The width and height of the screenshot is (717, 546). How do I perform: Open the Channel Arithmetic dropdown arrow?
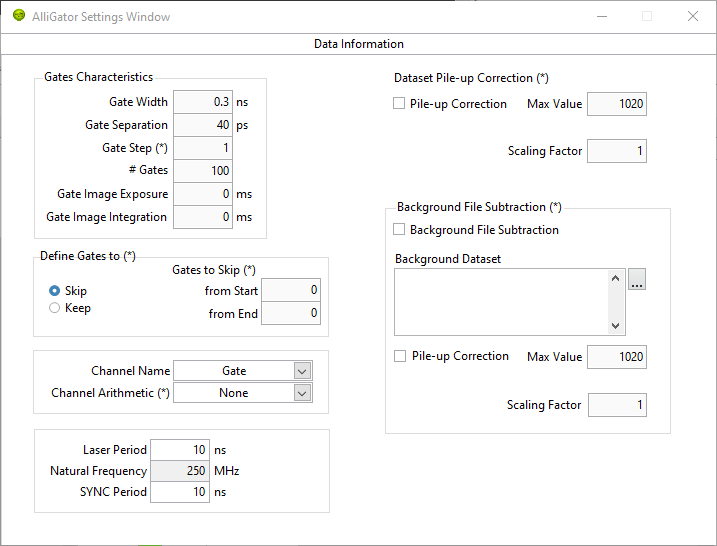tap(302, 393)
